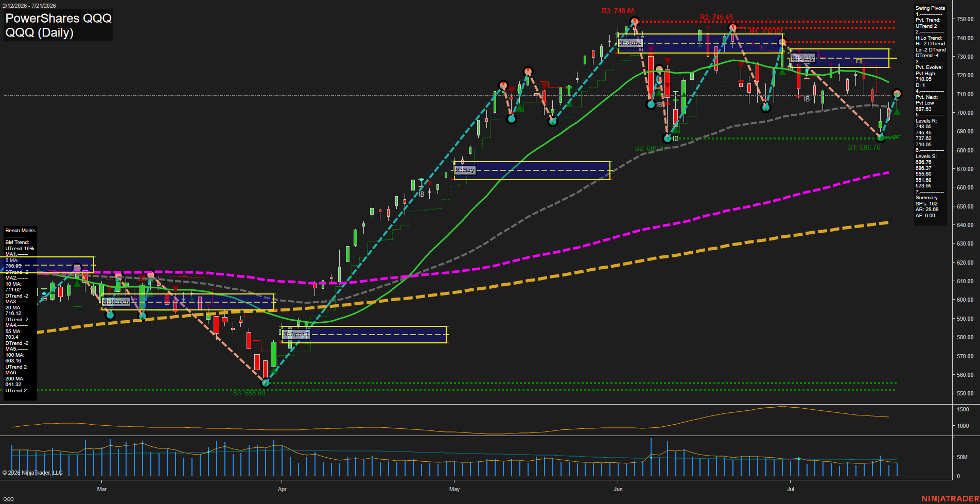Screen dimensions: 980x504
Task: Click the 1000 indicator scale value
Action: tap(963, 426)
